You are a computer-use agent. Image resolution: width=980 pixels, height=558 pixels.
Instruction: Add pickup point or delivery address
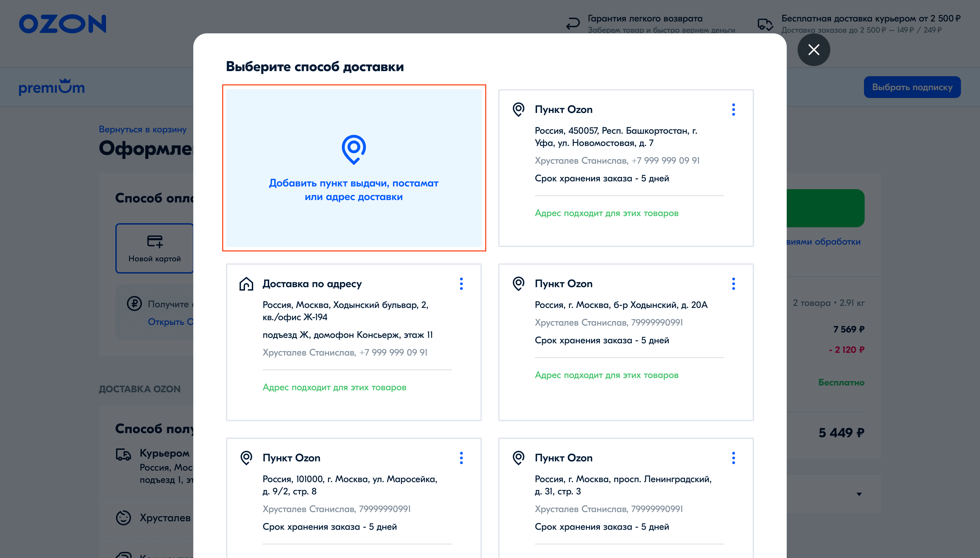point(353,190)
